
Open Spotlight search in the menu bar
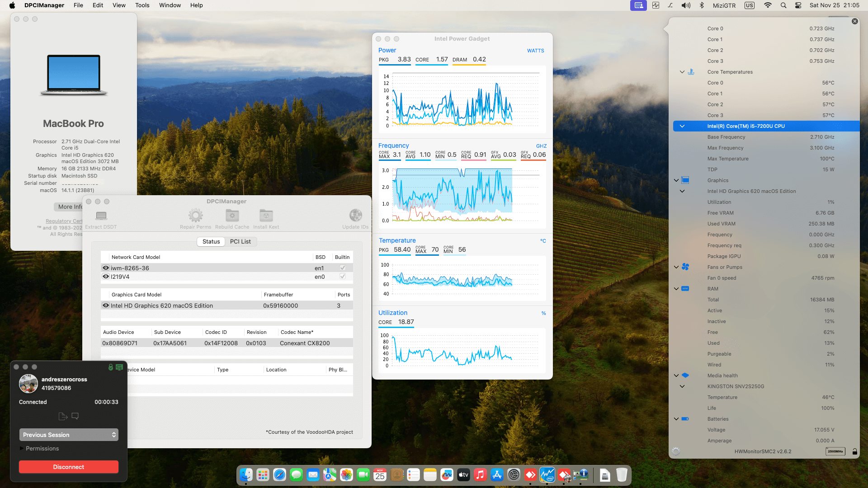pyautogui.click(x=783, y=5)
